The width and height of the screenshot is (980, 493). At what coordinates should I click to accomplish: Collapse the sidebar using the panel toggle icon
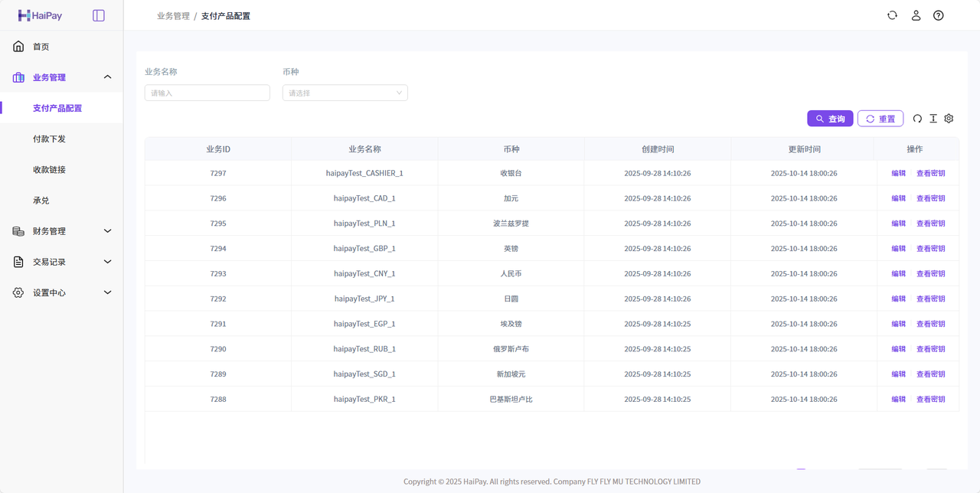pyautogui.click(x=99, y=15)
